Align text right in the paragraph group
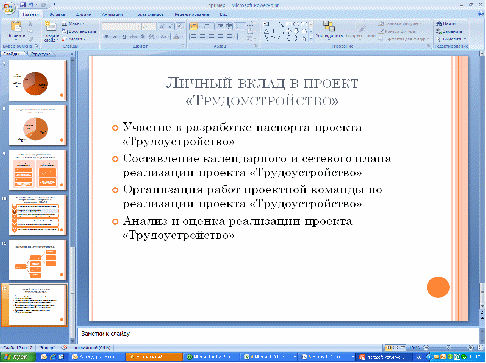The width and height of the screenshot is (486, 363). [211, 36]
